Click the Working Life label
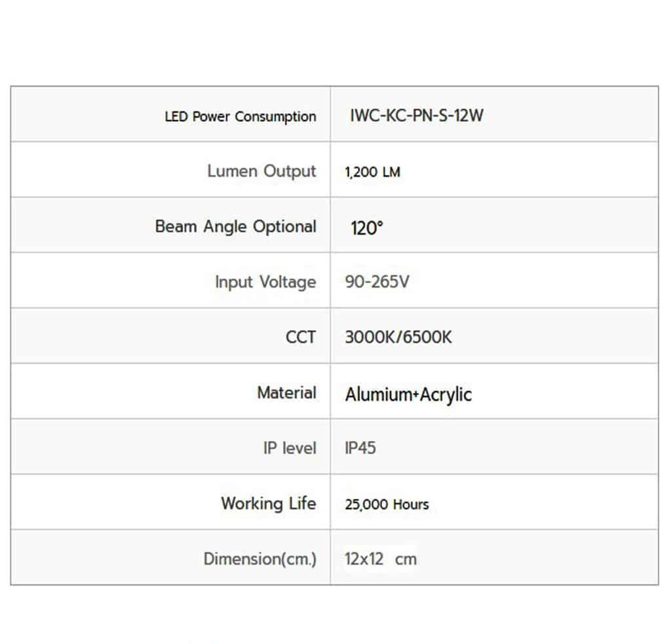 tap(269, 503)
